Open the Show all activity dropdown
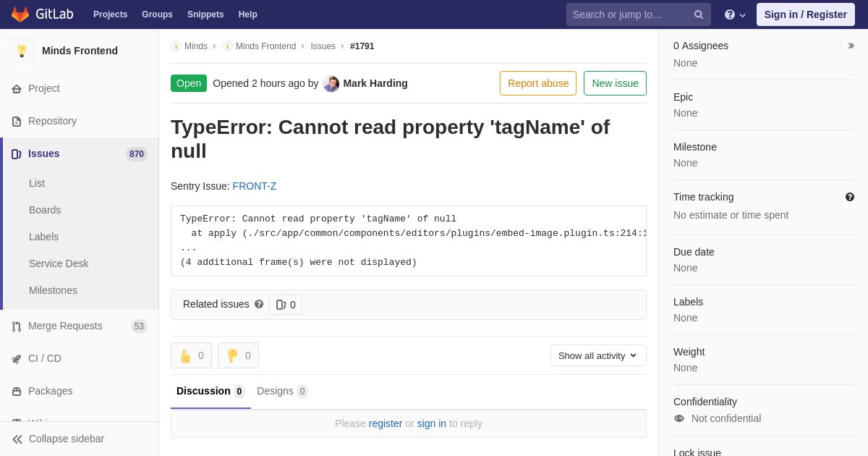 pyautogui.click(x=598, y=355)
